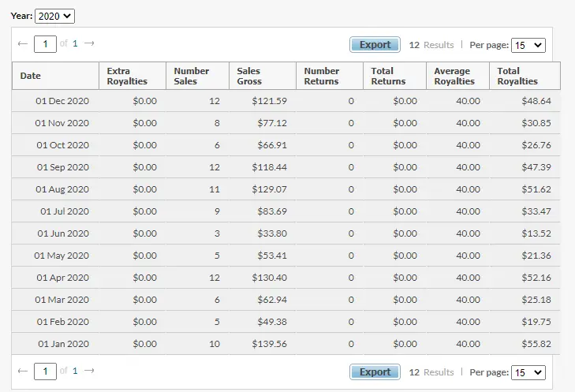The height and width of the screenshot is (392, 575).
Task: Focus the top page number input field
Action: point(45,44)
